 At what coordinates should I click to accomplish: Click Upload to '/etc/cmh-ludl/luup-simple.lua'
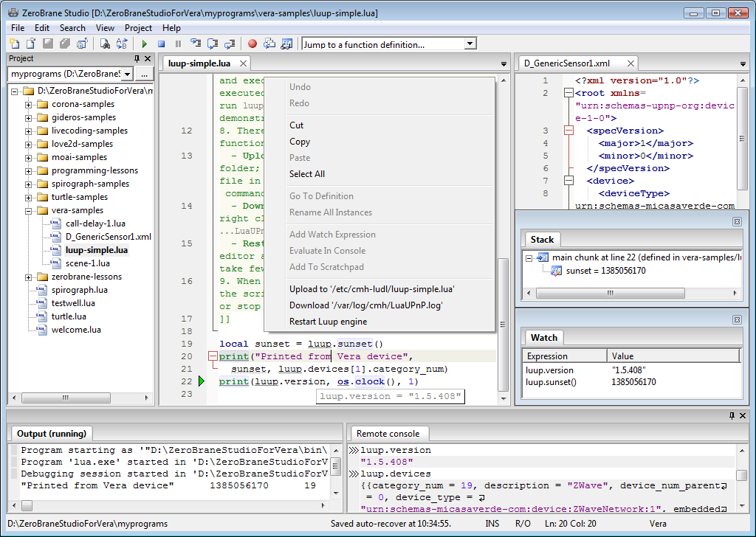pyautogui.click(x=380, y=289)
